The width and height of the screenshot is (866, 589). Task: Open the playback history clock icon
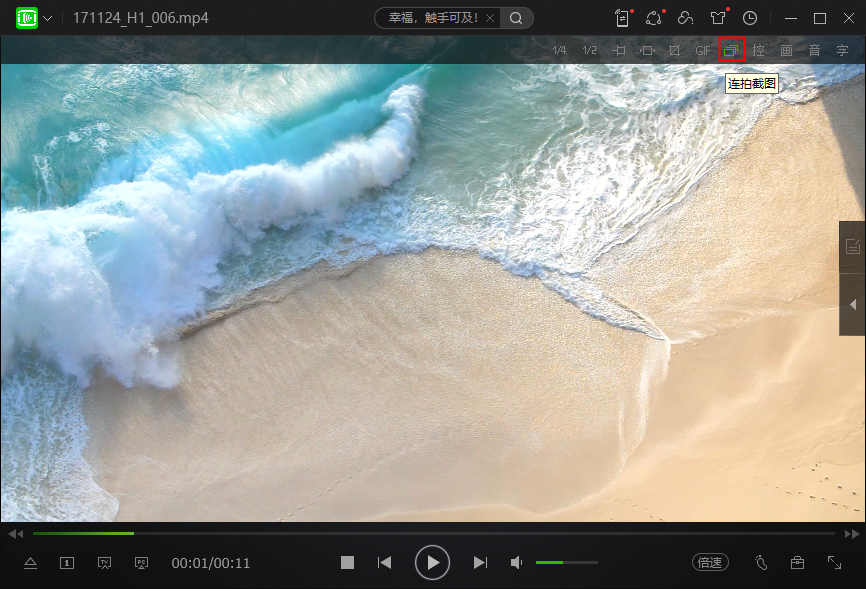(x=749, y=18)
